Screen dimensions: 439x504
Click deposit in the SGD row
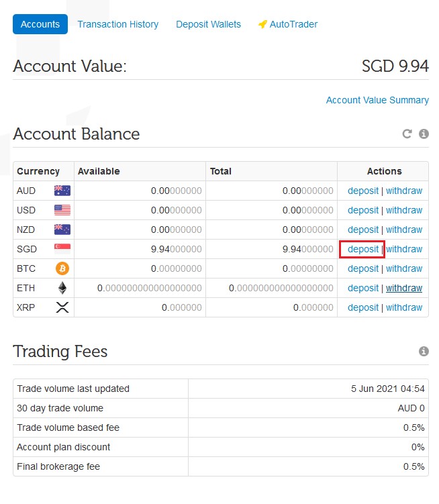tap(362, 249)
